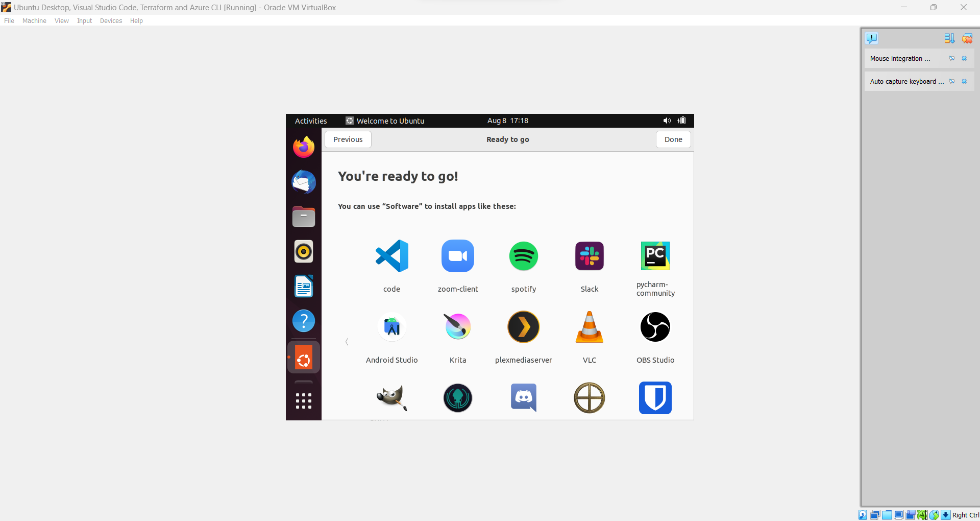Launch Firefox from the Ubuntu dock
The height and width of the screenshot is (521, 980).
tap(304, 147)
